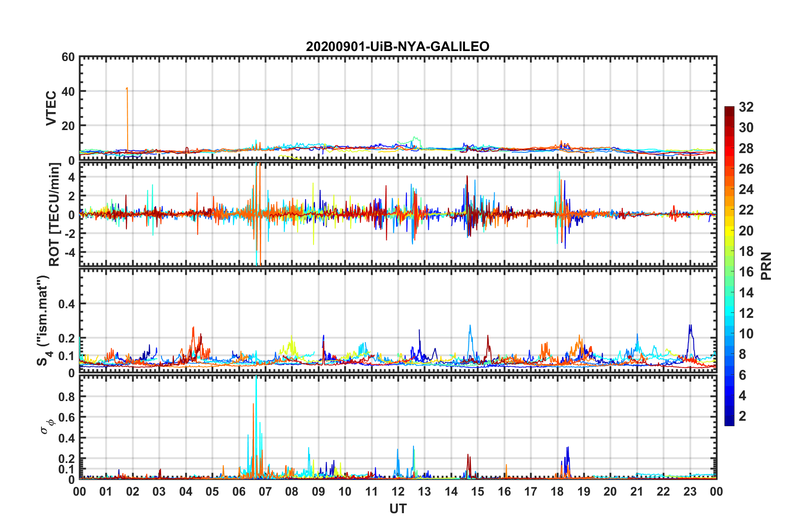The height and width of the screenshot is (532, 796).
Task: Select colorbar tick label 26
Action: (746, 169)
